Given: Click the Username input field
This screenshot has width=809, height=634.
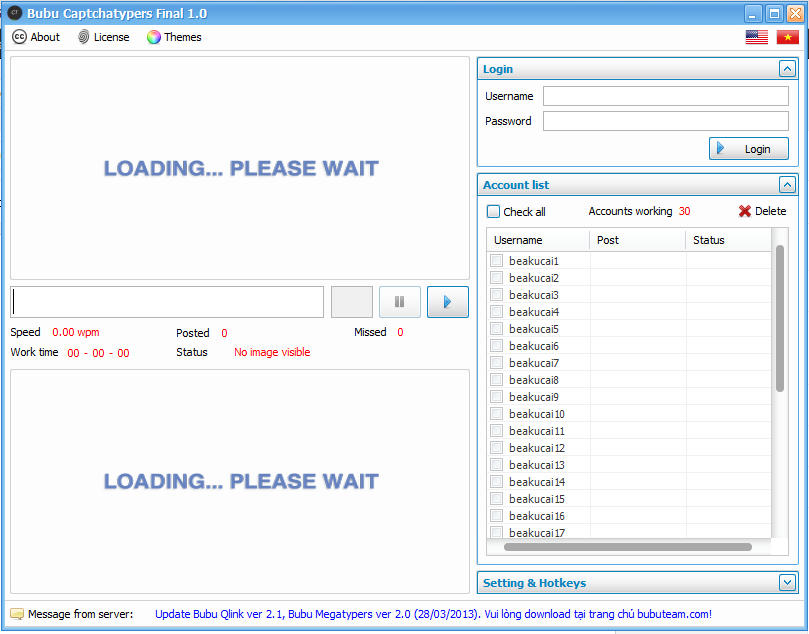Looking at the screenshot, I should [x=665, y=96].
